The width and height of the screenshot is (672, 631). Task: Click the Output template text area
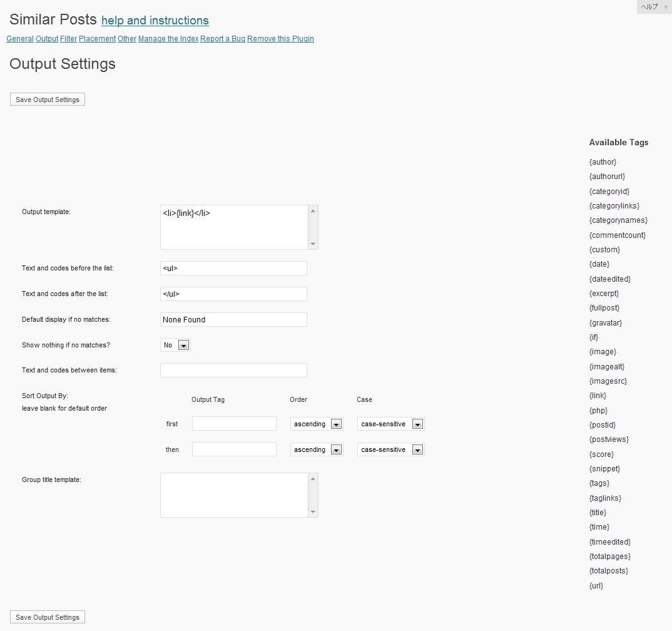pos(234,227)
